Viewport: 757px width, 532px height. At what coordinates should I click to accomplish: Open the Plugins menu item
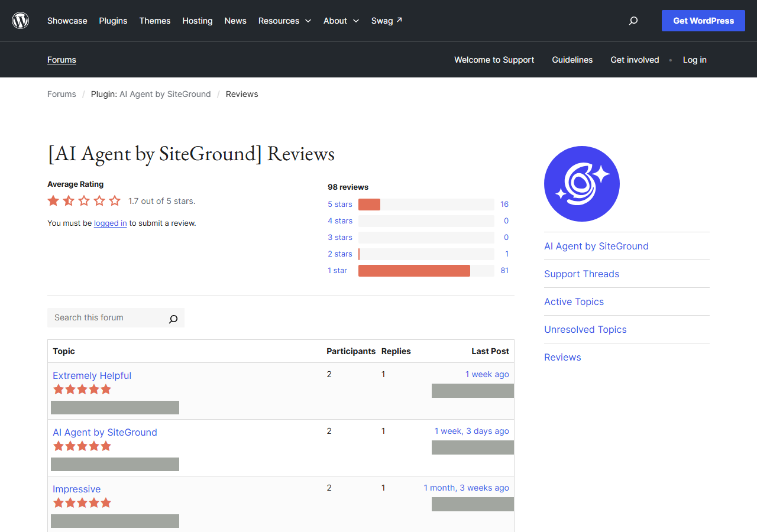click(113, 21)
